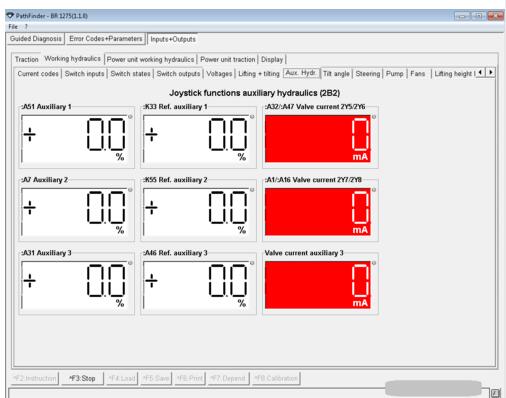Viewport: 506px width, 398px height.
Task: Click :A1/:A16 Valve current 2Y7/2Y8 red display
Action: [318, 212]
